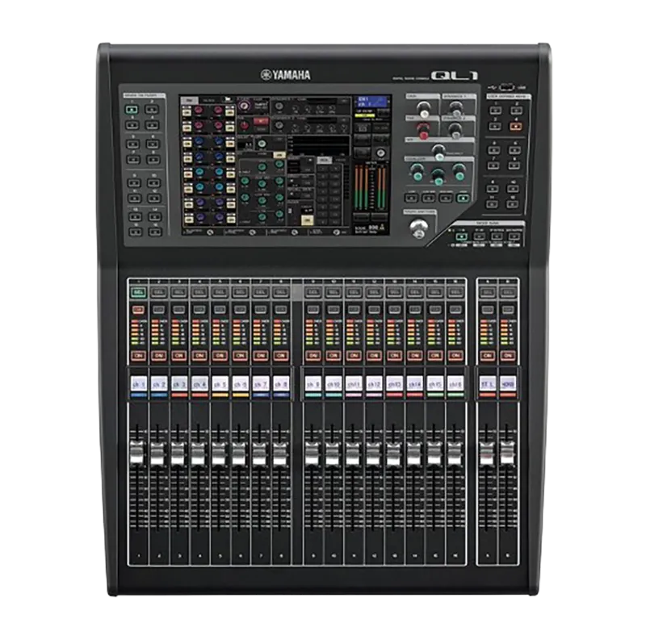Tap the ch 3 name display
The image size is (646, 644).
[179, 384]
